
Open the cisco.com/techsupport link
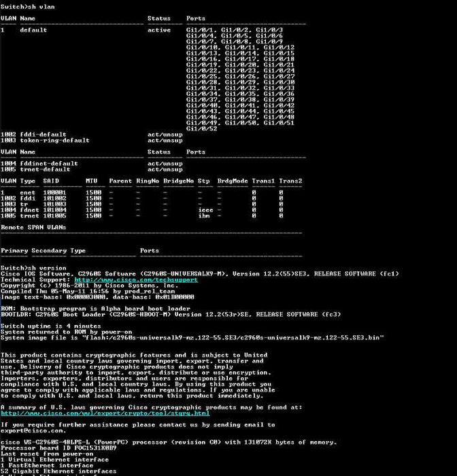click(136, 279)
